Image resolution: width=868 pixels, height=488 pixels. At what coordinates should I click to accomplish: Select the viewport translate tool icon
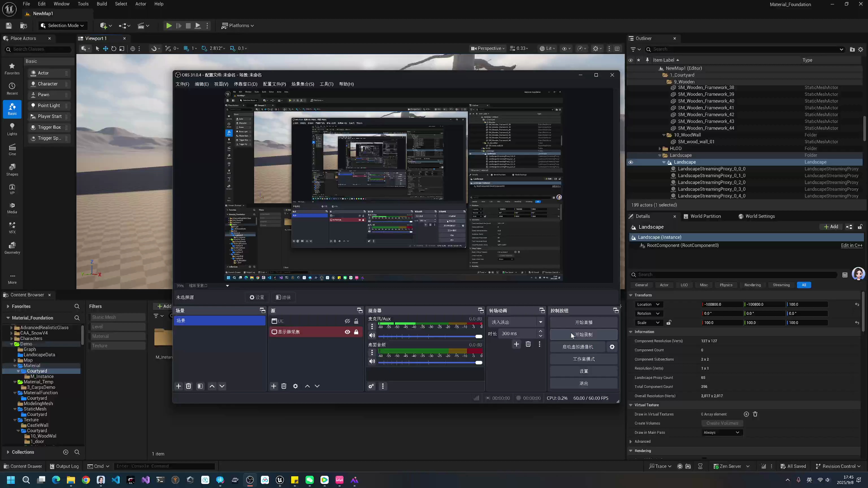click(105, 49)
